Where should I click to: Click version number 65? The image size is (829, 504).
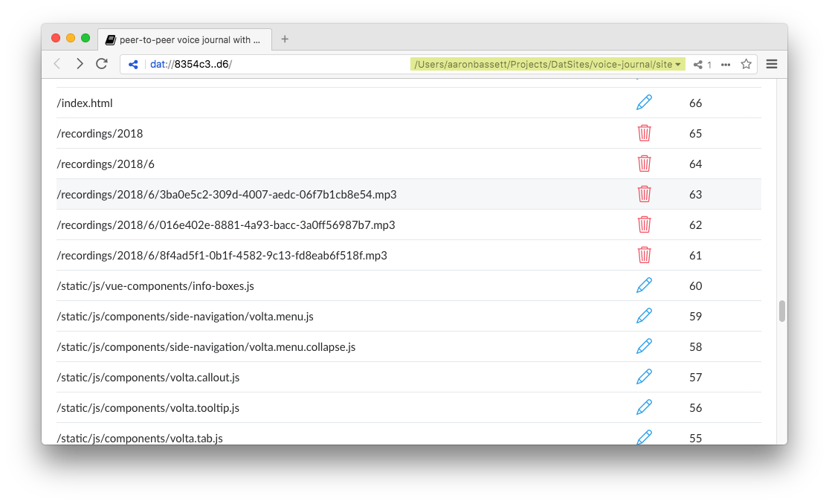click(696, 134)
